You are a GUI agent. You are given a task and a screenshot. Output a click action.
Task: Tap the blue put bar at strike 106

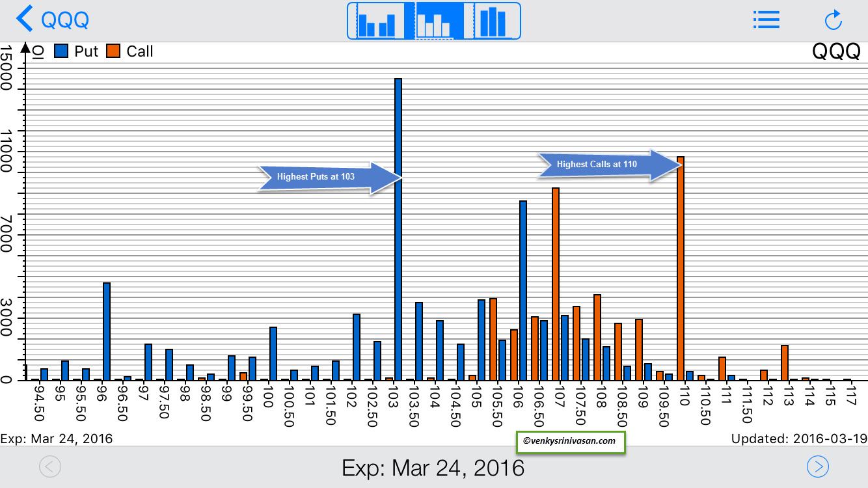coord(523,290)
